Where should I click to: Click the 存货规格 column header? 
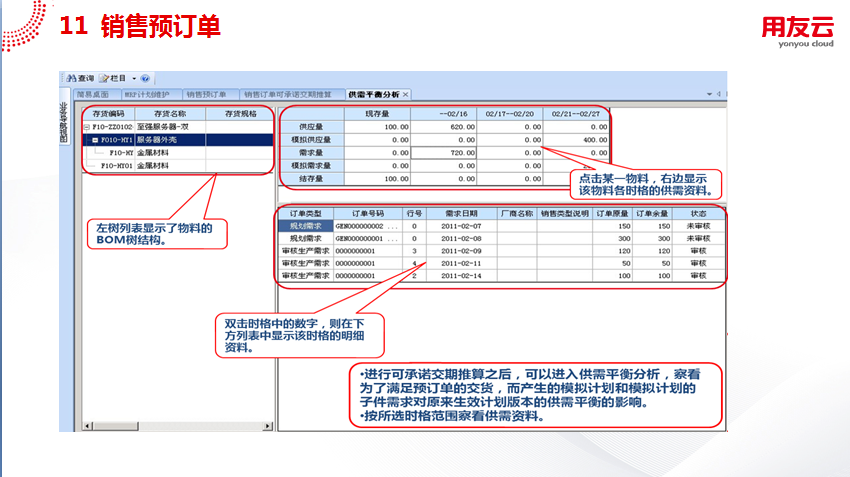[240, 114]
